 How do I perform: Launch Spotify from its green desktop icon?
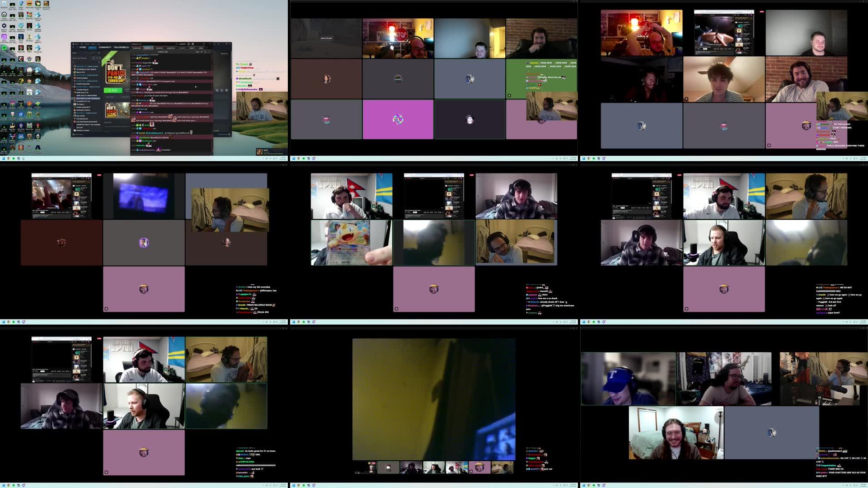pyautogui.click(x=4, y=48)
